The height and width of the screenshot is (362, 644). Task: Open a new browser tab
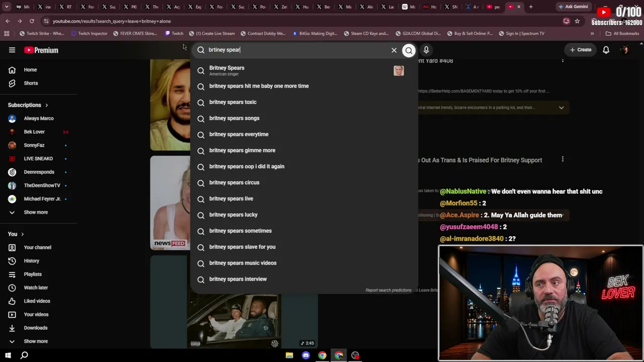(x=531, y=7)
